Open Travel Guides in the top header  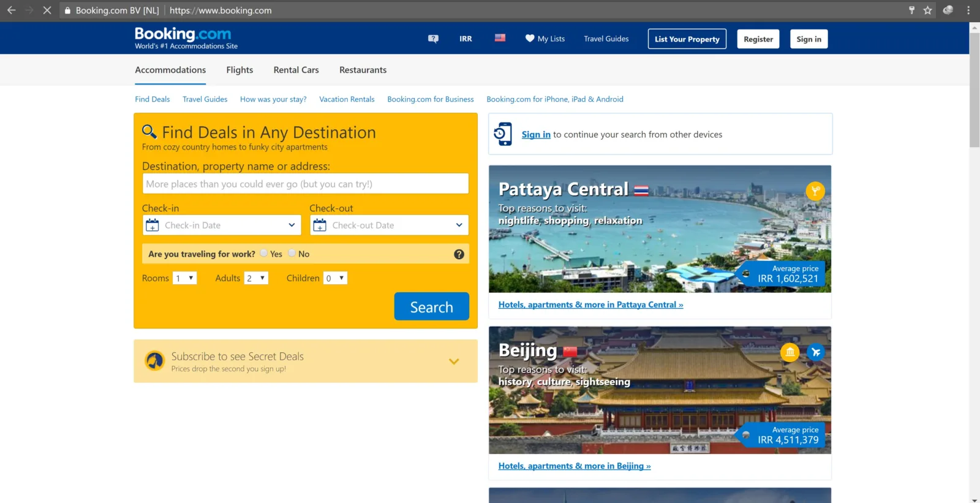(x=606, y=39)
